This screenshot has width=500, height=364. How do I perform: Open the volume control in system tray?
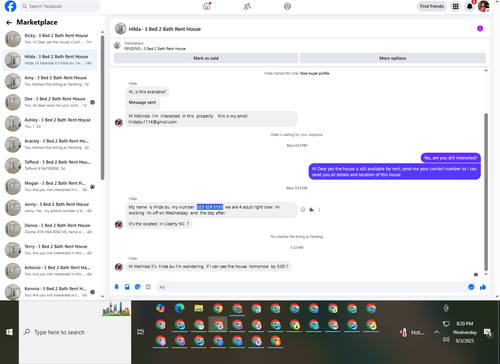tap(446, 340)
